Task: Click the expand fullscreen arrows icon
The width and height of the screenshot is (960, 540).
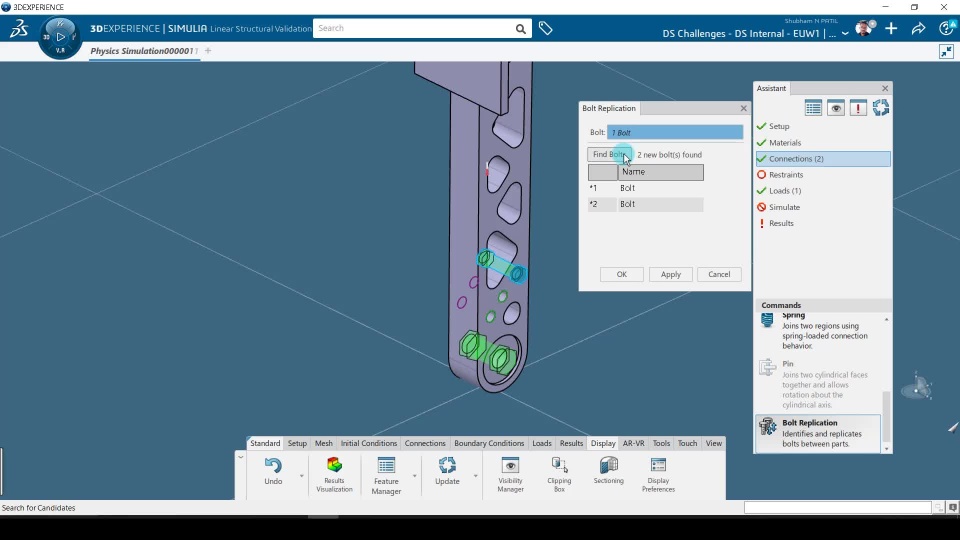Action: [x=947, y=52]
